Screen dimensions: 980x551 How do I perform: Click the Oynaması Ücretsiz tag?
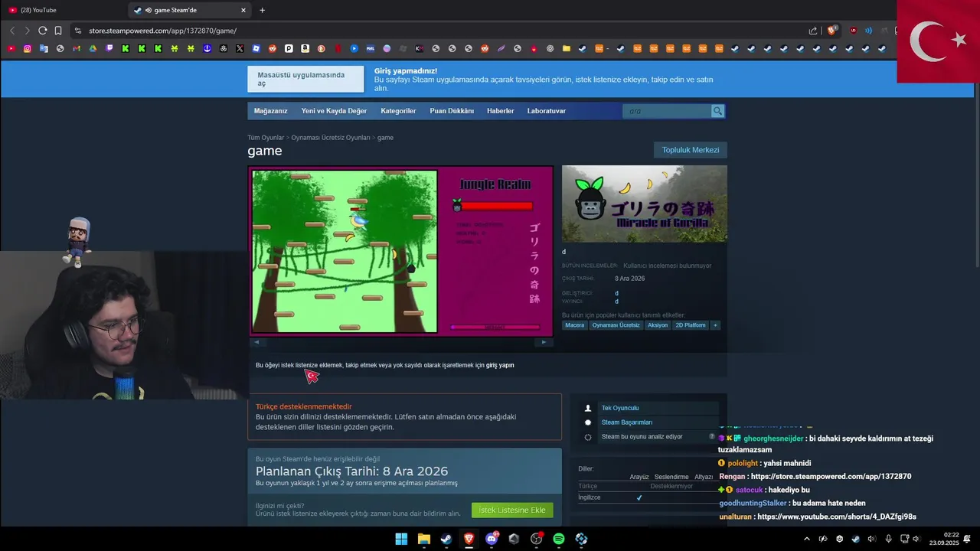[616, 325]
